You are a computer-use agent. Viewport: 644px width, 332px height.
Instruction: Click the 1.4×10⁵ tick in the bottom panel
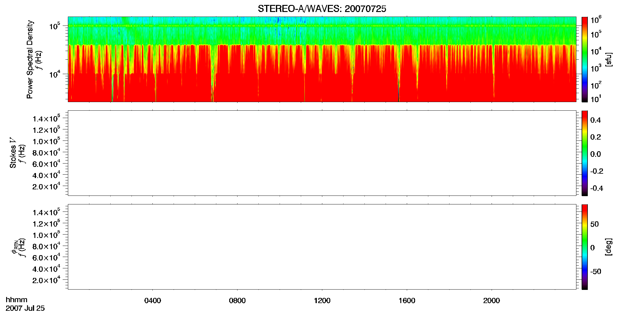[x=46, y=212]
